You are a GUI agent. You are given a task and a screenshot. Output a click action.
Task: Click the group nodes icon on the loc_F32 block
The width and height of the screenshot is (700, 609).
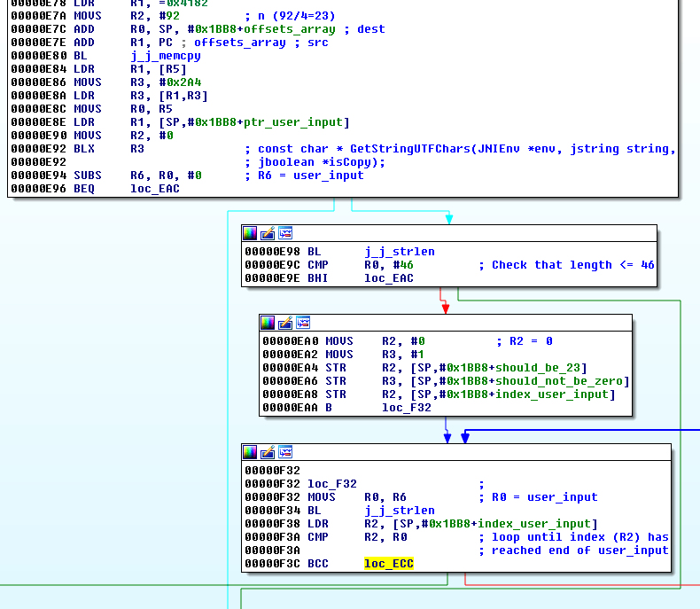285,452
